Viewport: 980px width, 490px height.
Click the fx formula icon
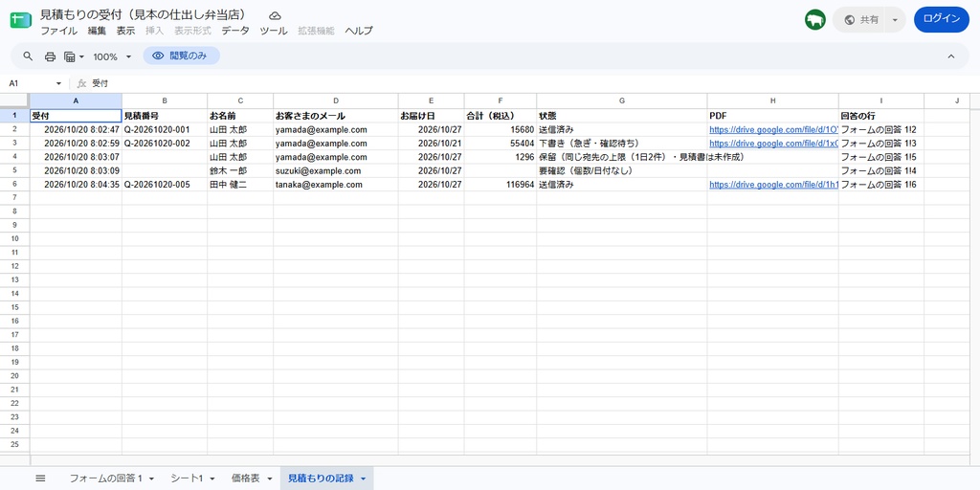pos(81,83)
